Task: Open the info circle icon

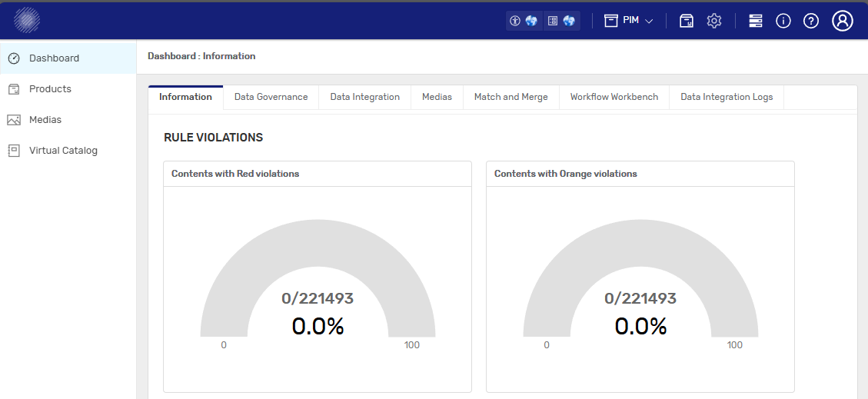Action: (x=783, y=21)
